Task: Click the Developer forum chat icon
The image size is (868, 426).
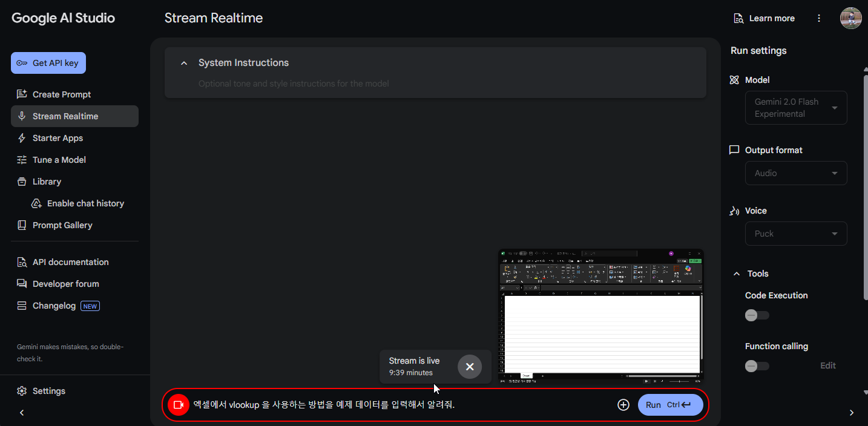Action: pyautogui.click(x=22, y=284)
